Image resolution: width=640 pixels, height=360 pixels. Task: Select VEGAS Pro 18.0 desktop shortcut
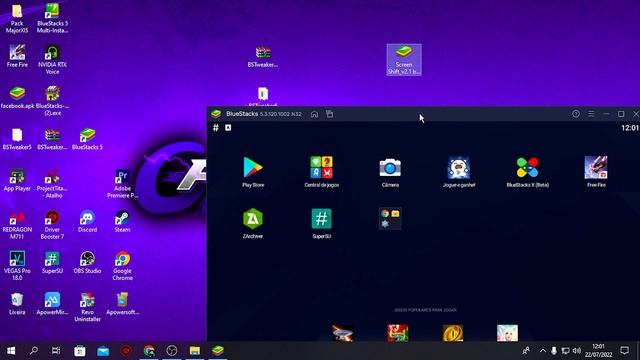pos(17,266)
